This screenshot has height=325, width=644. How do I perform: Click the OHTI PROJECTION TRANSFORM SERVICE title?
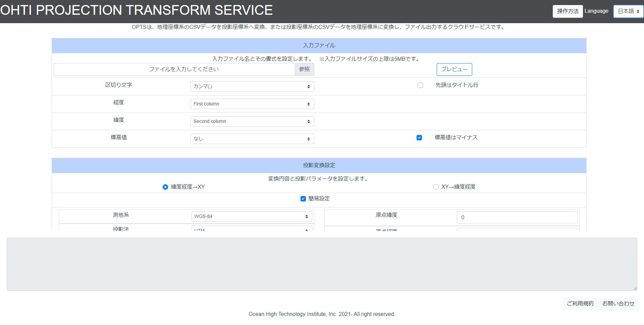tap(137, 10)
